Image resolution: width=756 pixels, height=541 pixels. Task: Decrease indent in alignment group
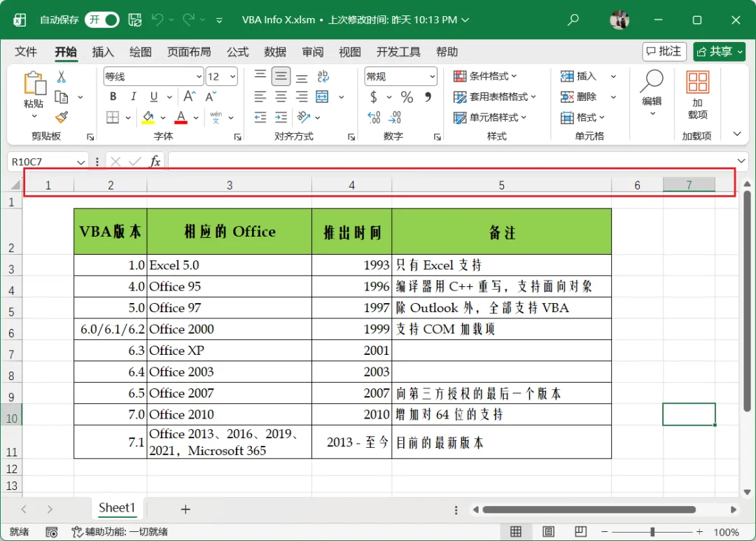[260, 117]
